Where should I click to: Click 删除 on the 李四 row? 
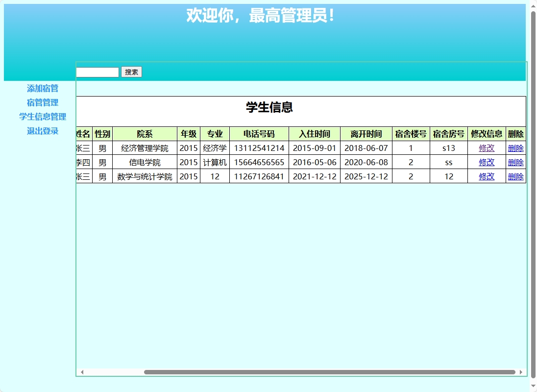[516, 162]
